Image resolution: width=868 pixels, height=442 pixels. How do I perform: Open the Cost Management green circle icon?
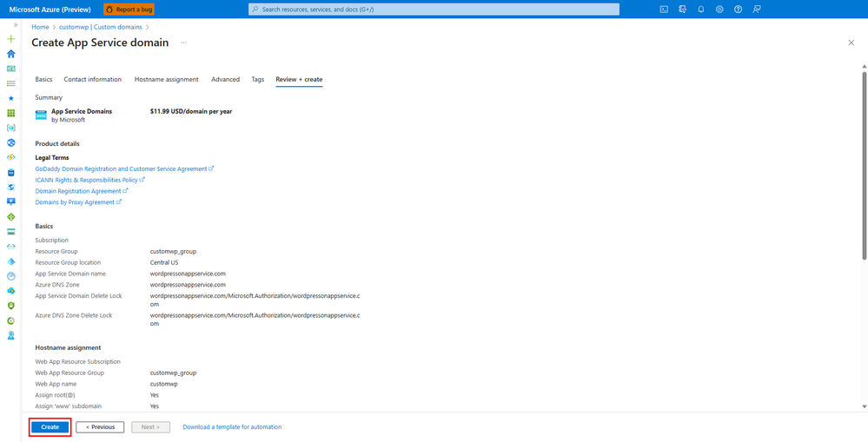point(10,320)
